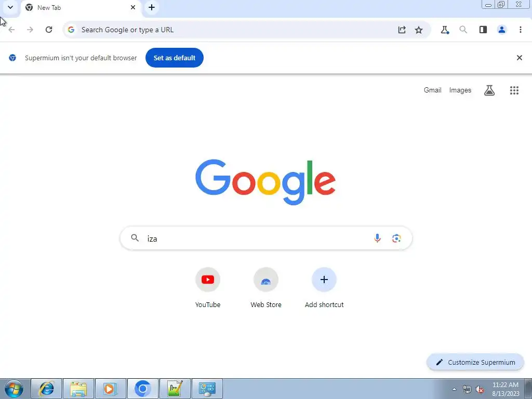This screenshot has height=399, width=532.
Task: Open the tab search dropdown arrow
Action: click(10, 7)
